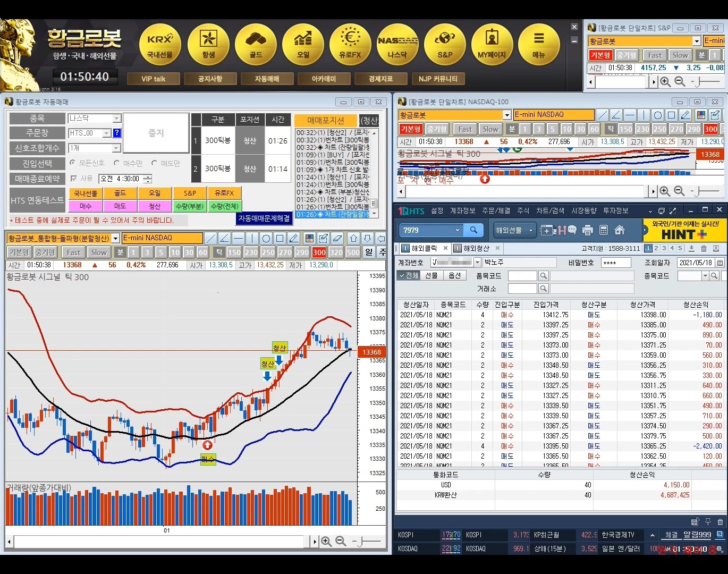Click VIP talk button
Screen dimensions: 728x574
153,79
